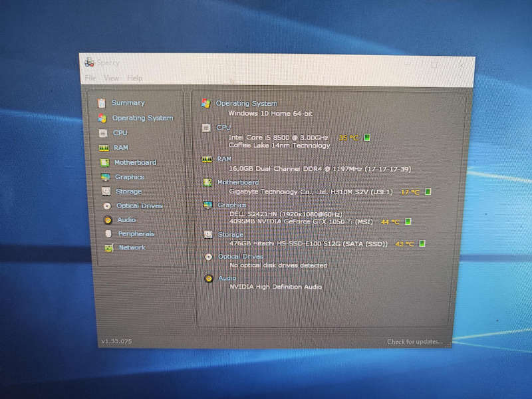
Task: Open Audio heading link in summary pane
Action: (x=227, y=278)
